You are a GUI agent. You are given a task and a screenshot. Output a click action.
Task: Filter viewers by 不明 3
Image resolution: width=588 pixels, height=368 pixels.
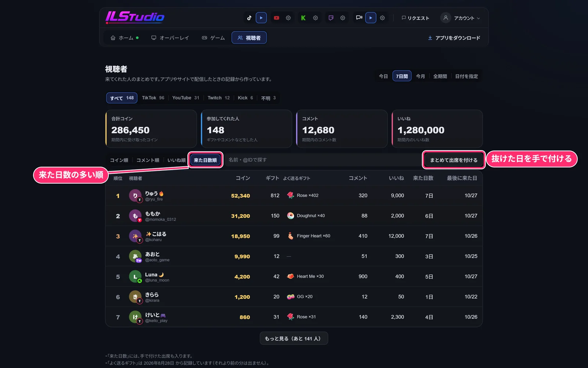268,98
